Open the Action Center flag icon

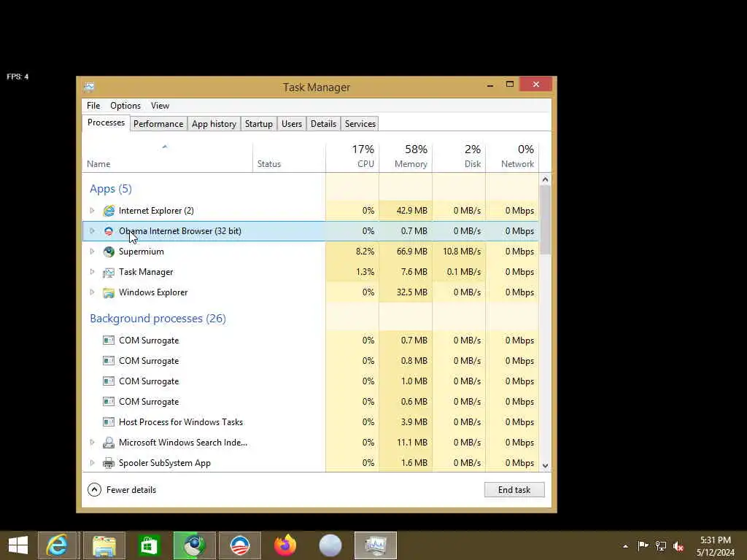(x=643, y=545)
